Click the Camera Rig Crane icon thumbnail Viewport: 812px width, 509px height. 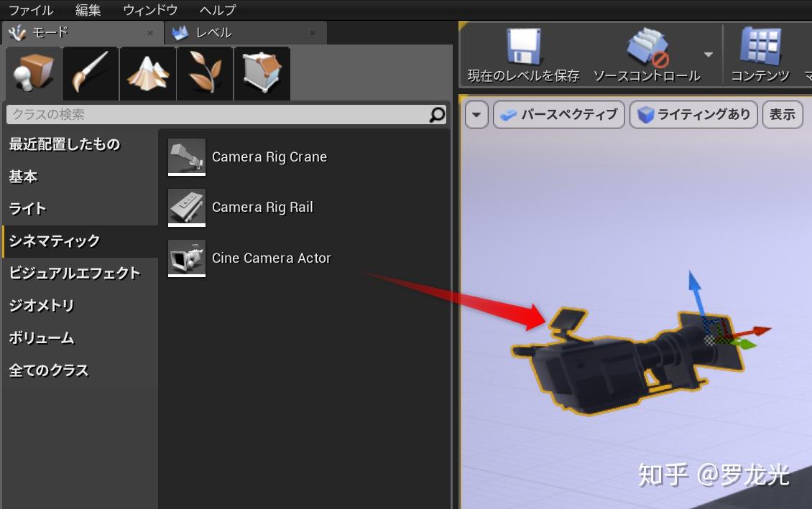[186, 157]
